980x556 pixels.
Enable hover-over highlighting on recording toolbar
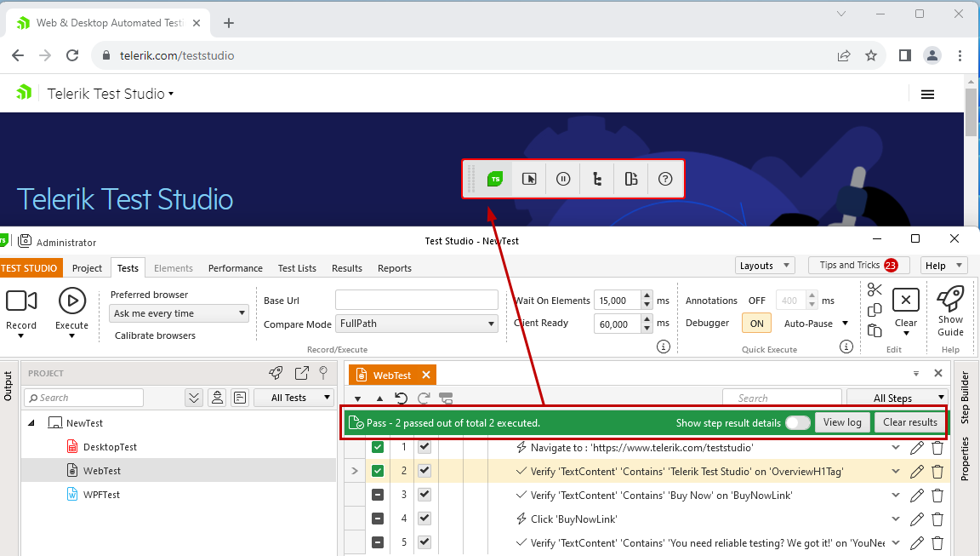coord(529,179)
